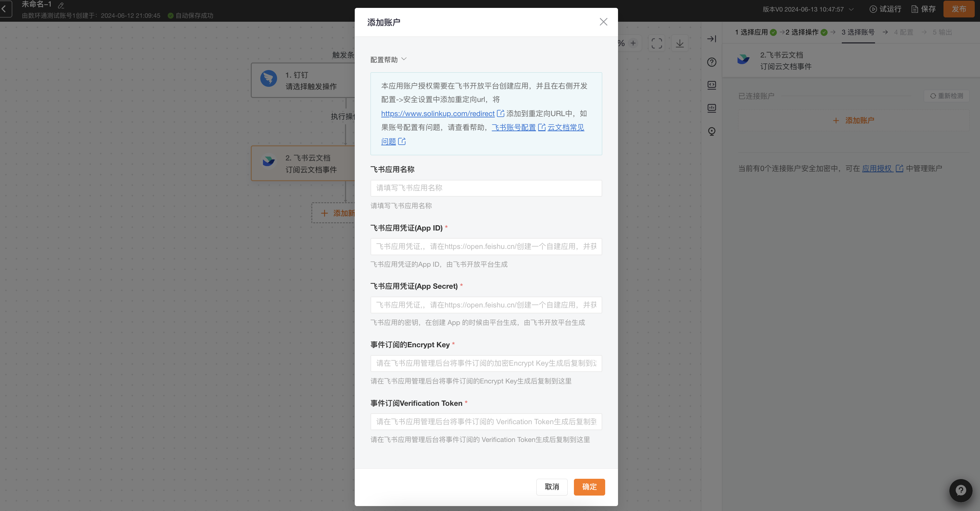Click the 已连接账户 section label
The width and height of the screenshot is (980, 511).
756,96
